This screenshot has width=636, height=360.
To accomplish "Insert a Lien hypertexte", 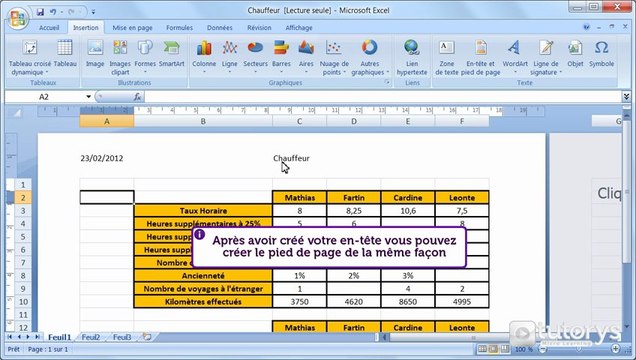I will [x=412, y=58].
